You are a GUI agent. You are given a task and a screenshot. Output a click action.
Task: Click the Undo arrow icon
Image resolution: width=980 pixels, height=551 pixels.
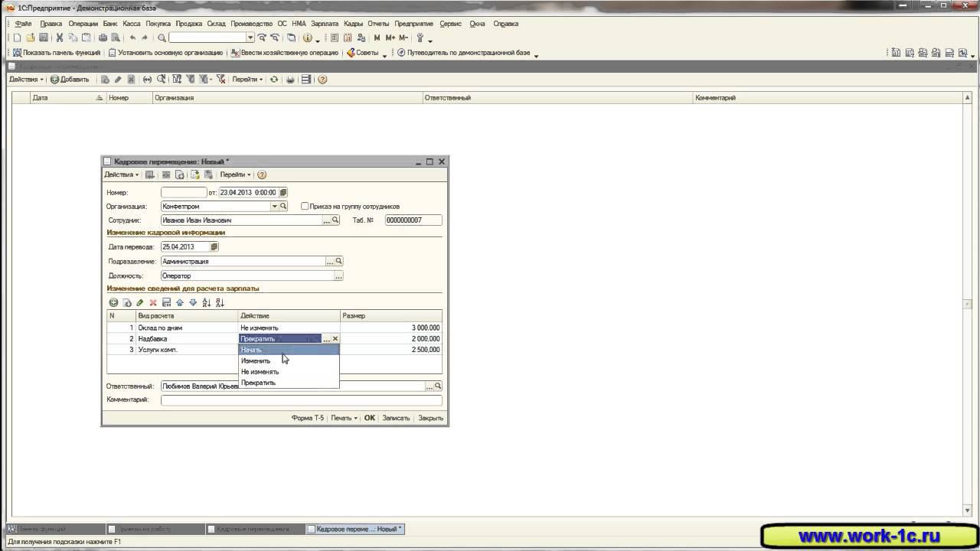132,37
